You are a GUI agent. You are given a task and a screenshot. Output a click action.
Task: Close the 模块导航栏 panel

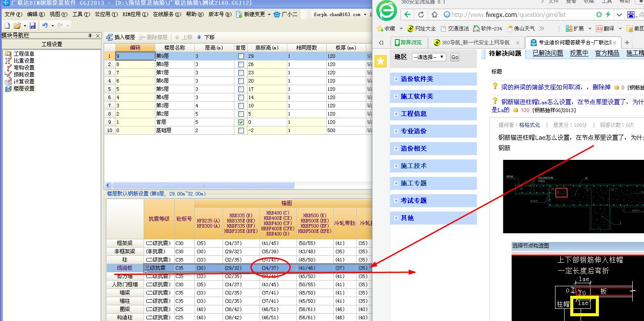click(x=98, y=36)
